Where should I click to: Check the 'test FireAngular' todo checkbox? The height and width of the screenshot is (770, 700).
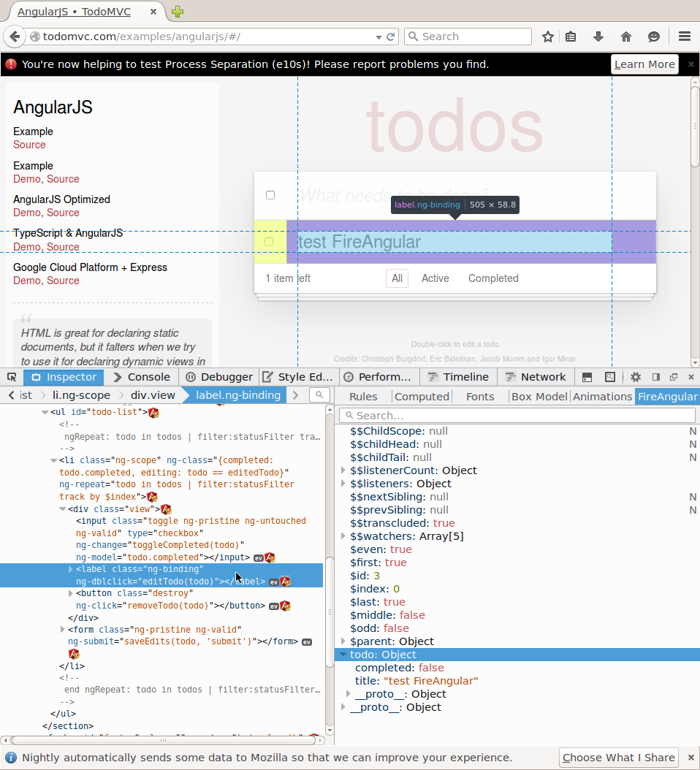coord(269,242)
